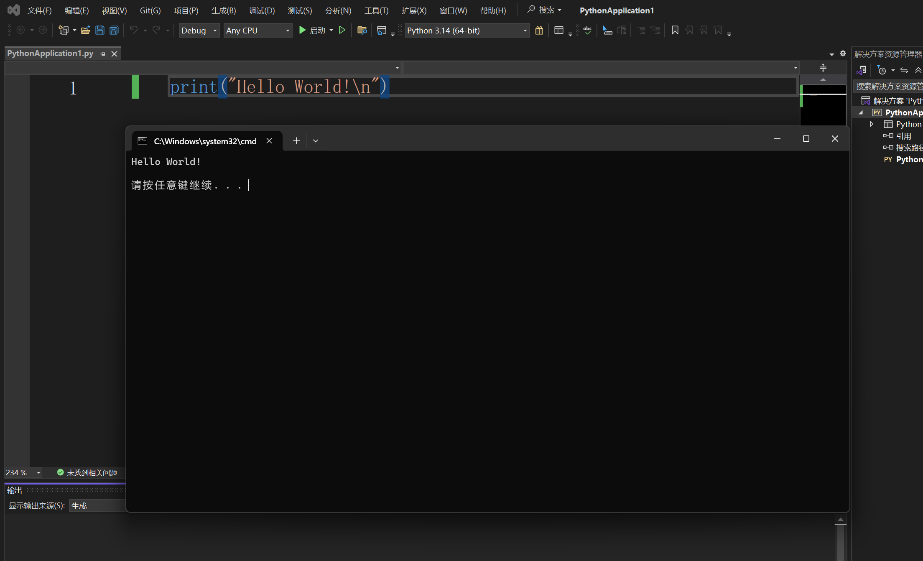Open the 调试(D) Debug menu
923x561 pixels.
pos(262,11)
